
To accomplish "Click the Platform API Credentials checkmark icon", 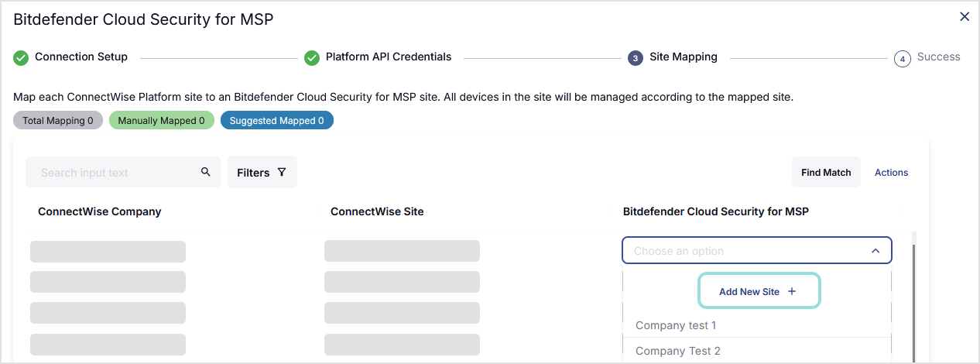I will [312, 57].
